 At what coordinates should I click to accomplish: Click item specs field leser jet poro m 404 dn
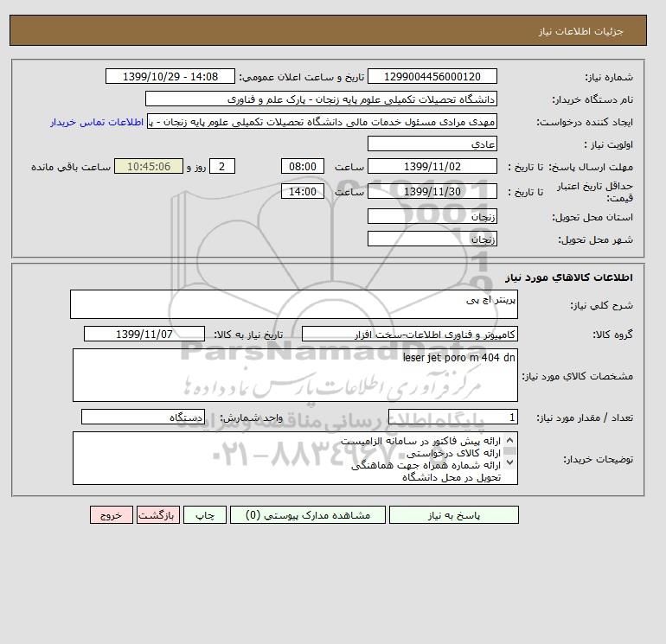click(x=295, y=375)
